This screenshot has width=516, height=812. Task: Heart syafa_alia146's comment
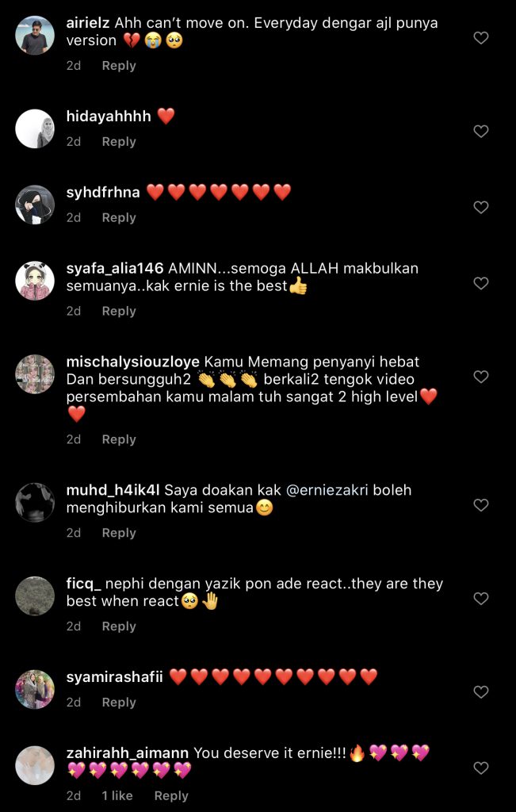point(481,283)
